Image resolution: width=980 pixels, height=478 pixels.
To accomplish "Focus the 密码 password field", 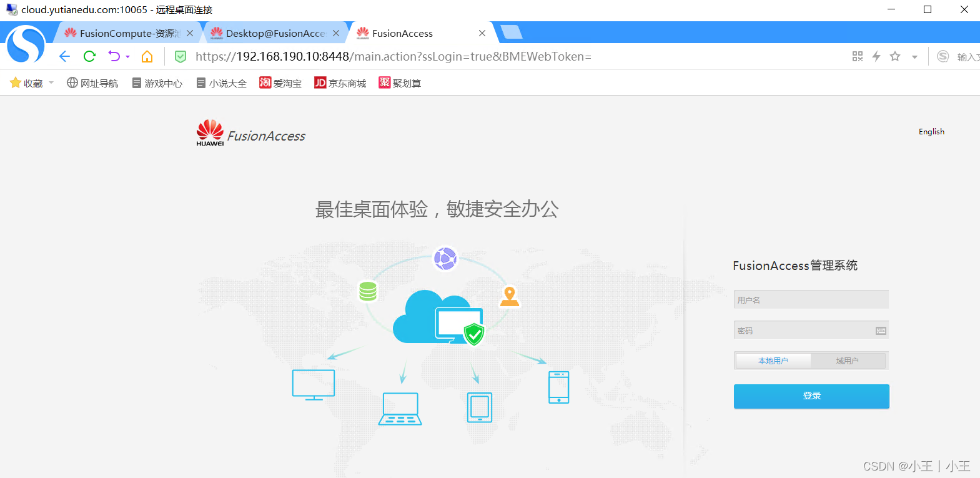I will (x=811, y=330).
